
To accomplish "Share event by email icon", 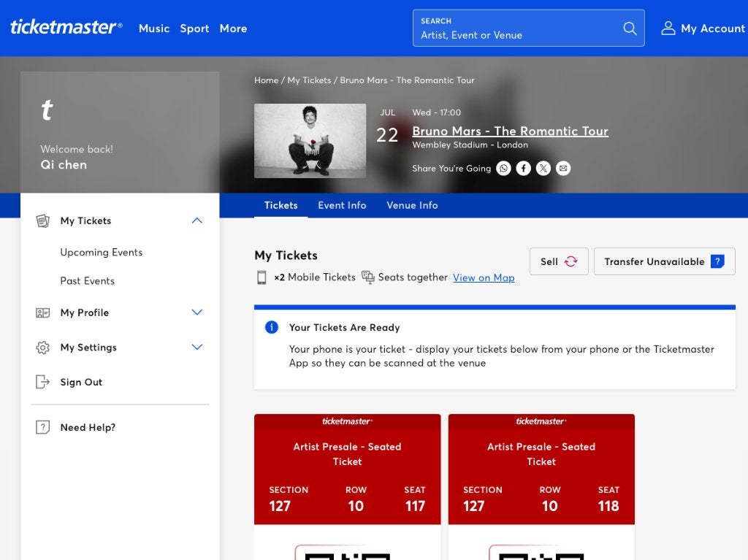I will pos(563,169).
